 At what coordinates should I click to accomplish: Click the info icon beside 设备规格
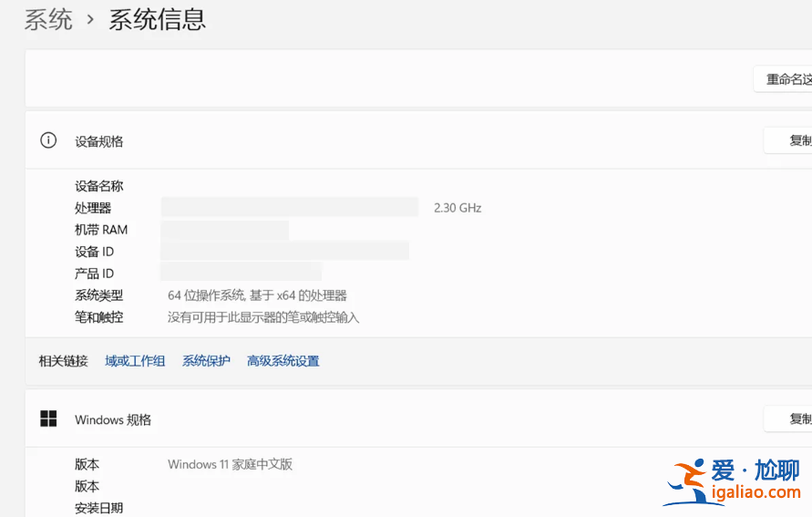pyautogui.click(x=48, y=140)
